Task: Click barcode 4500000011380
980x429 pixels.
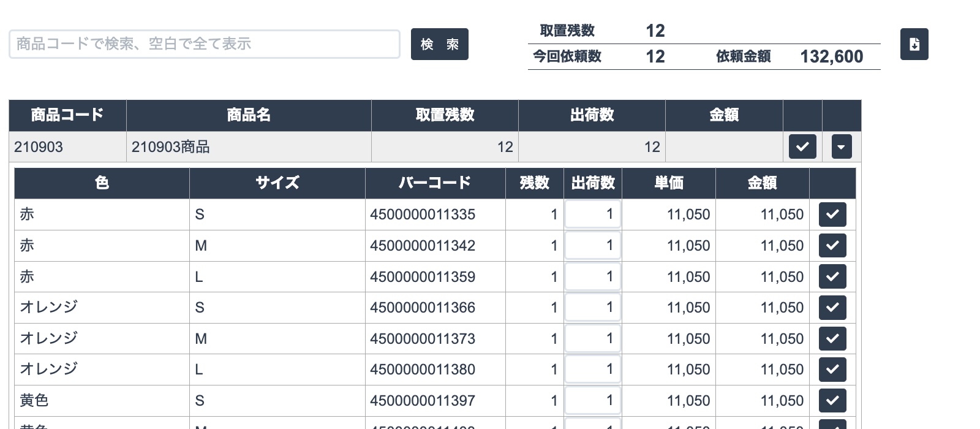Action: tap(423, 370)
